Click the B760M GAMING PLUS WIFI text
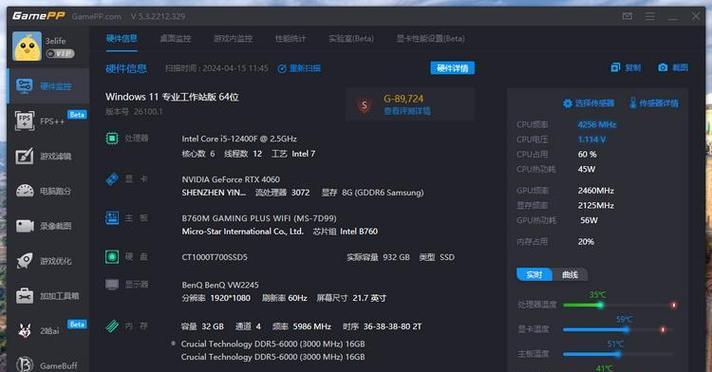Image resolution: width=712 pixels, height=372 pixels. [259, 218]
